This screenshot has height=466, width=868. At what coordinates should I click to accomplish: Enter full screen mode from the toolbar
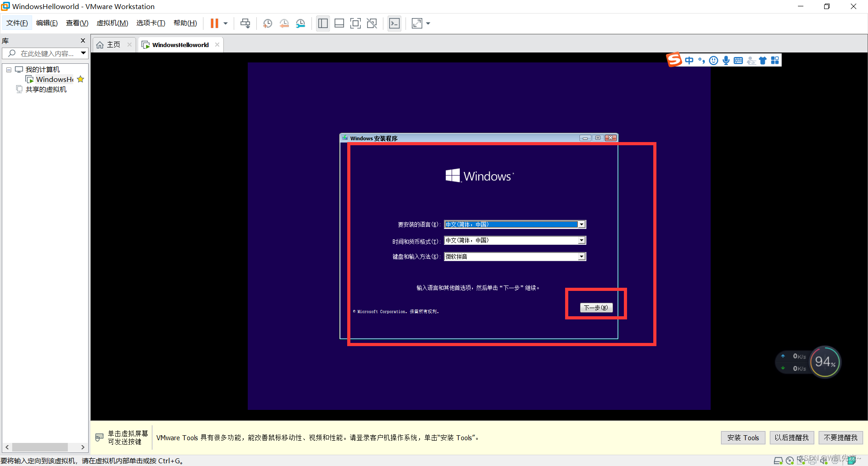tap(356, 23)
